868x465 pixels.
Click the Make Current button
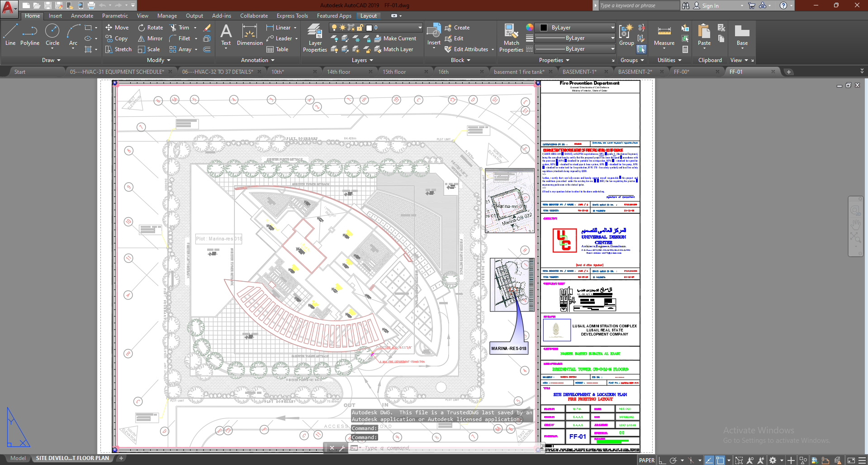coord(399,38)
